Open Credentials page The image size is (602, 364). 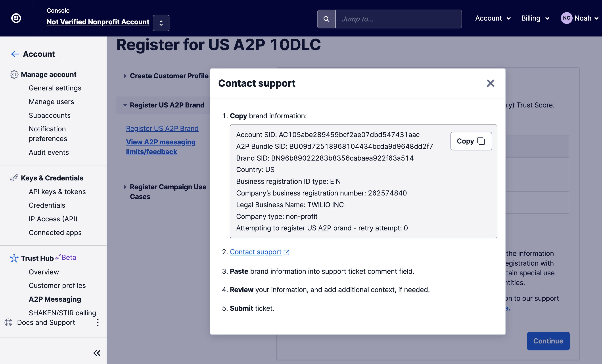[47, 205]
